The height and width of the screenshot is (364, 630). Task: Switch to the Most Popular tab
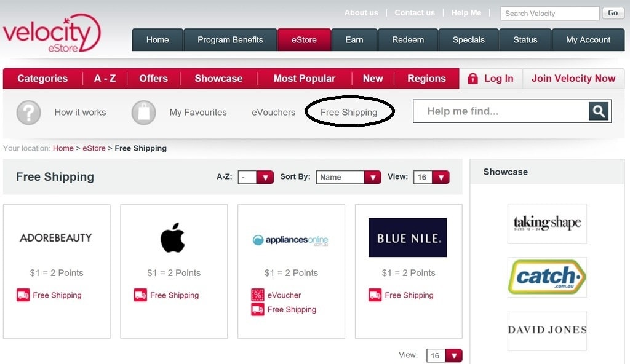(x=304, y=78)
